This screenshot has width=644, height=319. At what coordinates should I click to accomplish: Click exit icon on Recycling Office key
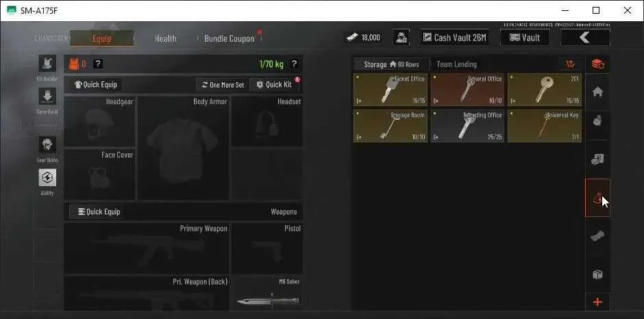point(435,137)
